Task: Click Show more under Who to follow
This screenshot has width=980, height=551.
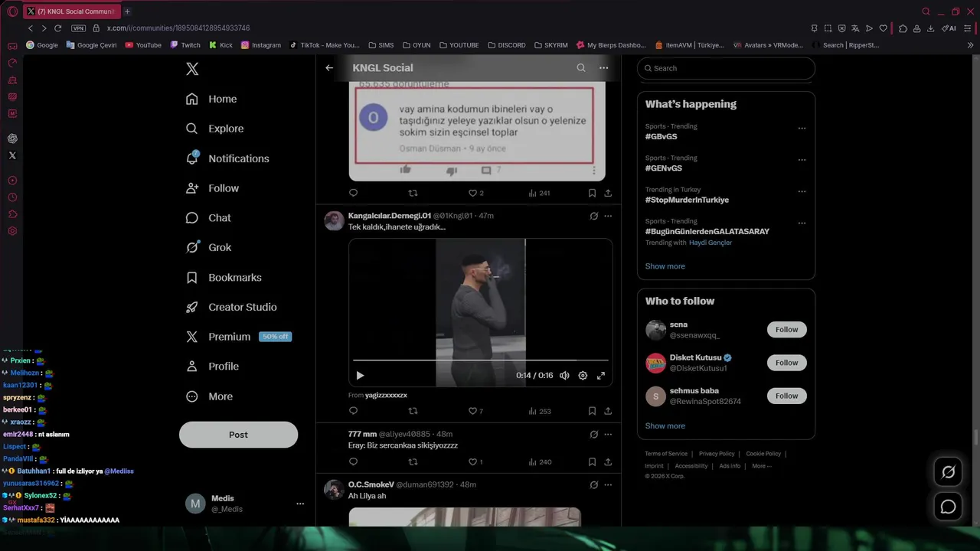Action: pos(665,426)
